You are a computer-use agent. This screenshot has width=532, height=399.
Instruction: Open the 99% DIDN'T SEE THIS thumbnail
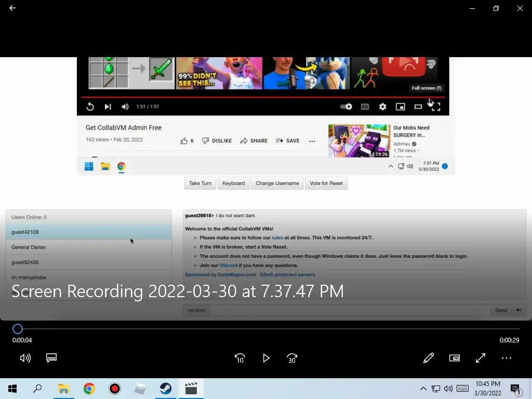pyautogui.click(x=219, y=73)
